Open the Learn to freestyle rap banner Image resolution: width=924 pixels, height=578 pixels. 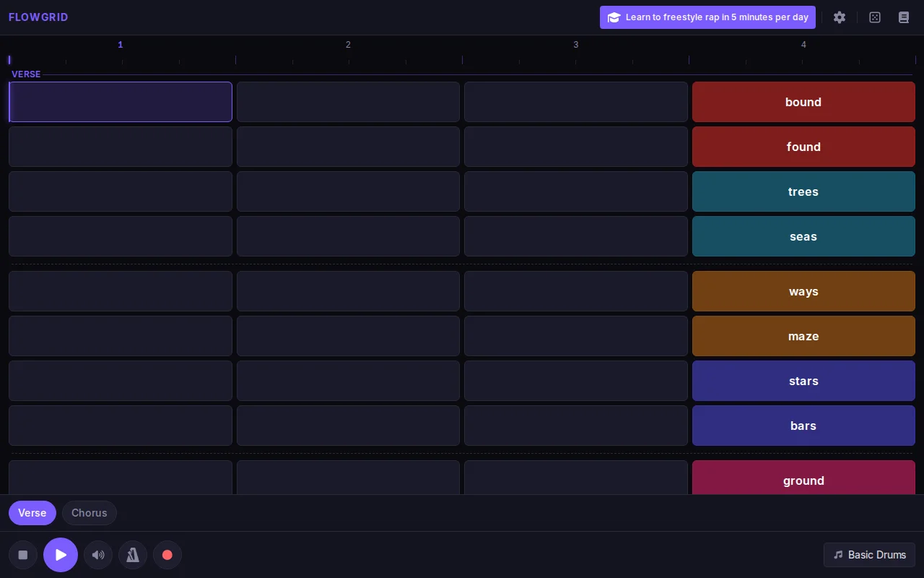pos(707,17)
